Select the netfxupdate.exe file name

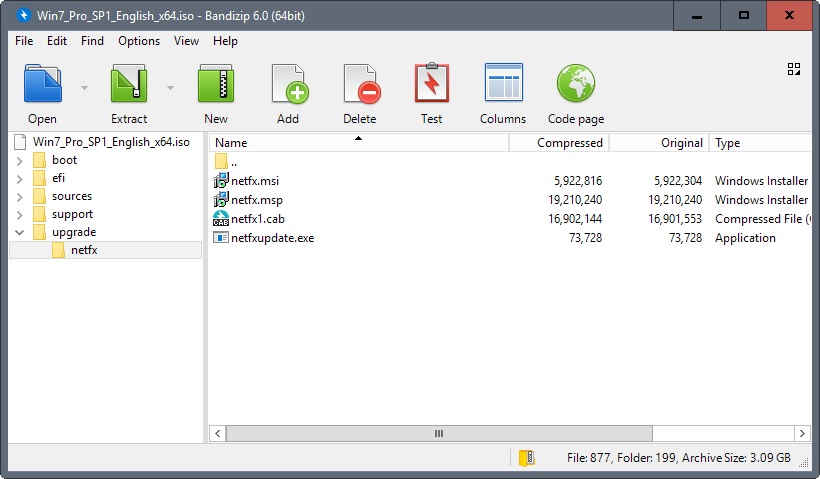(x=272, y=238)
